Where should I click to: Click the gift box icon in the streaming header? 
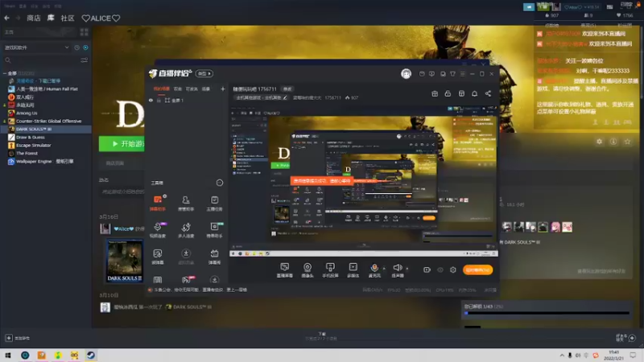click(435, 93)
